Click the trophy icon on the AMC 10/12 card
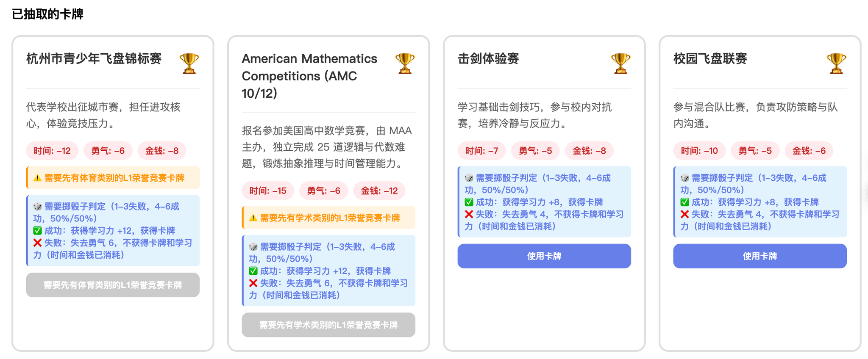Viewport: 868px width, 359px height. (x=405, y=64)
